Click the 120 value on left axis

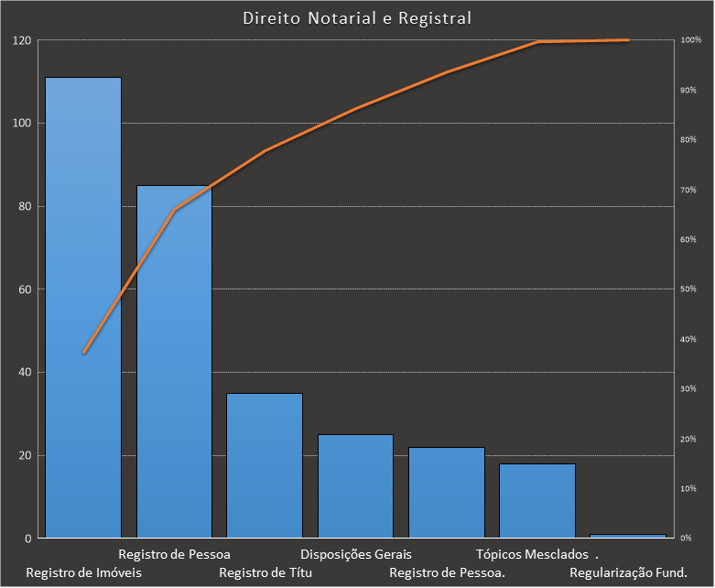[x=21, y=40]
